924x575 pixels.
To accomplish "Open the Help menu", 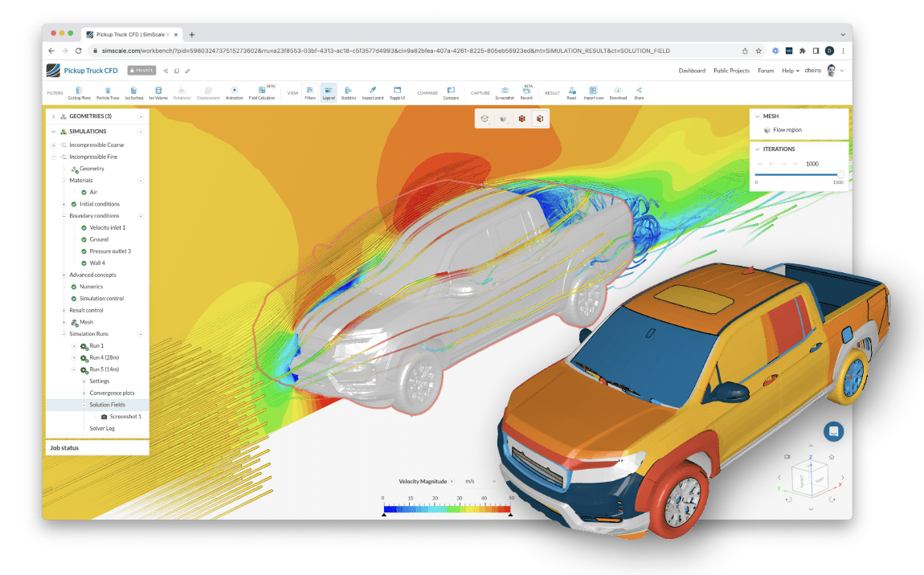I will coord(789,71).
